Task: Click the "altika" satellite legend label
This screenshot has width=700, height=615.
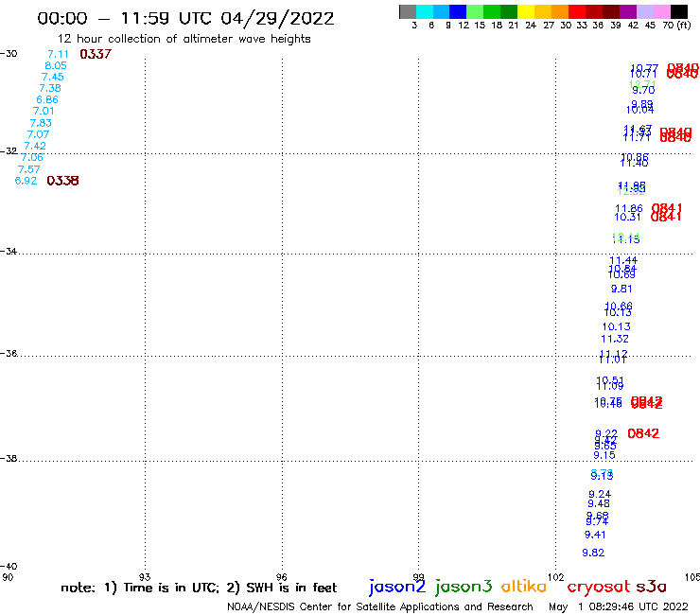Action: tap(524, 587)
